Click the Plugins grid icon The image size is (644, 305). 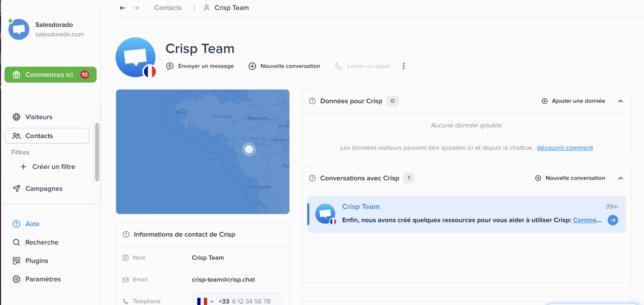tap(16, 261)
